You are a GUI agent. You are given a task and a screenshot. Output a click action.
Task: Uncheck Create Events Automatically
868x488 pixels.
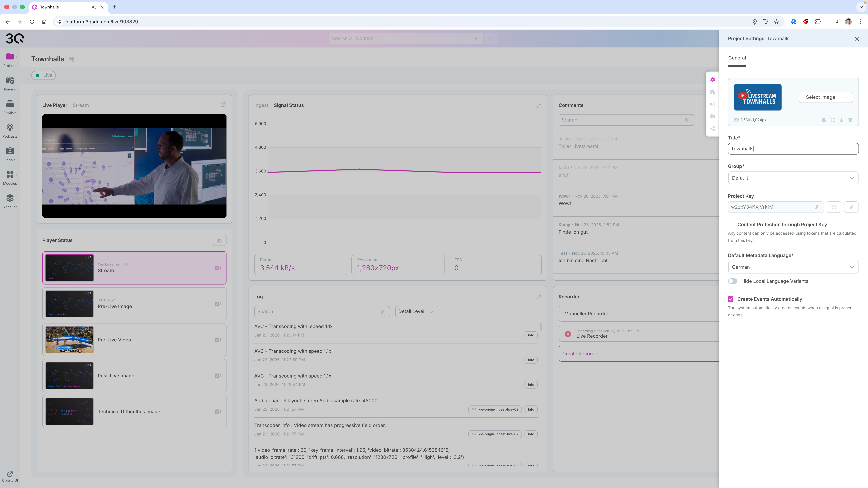point(731,299)
